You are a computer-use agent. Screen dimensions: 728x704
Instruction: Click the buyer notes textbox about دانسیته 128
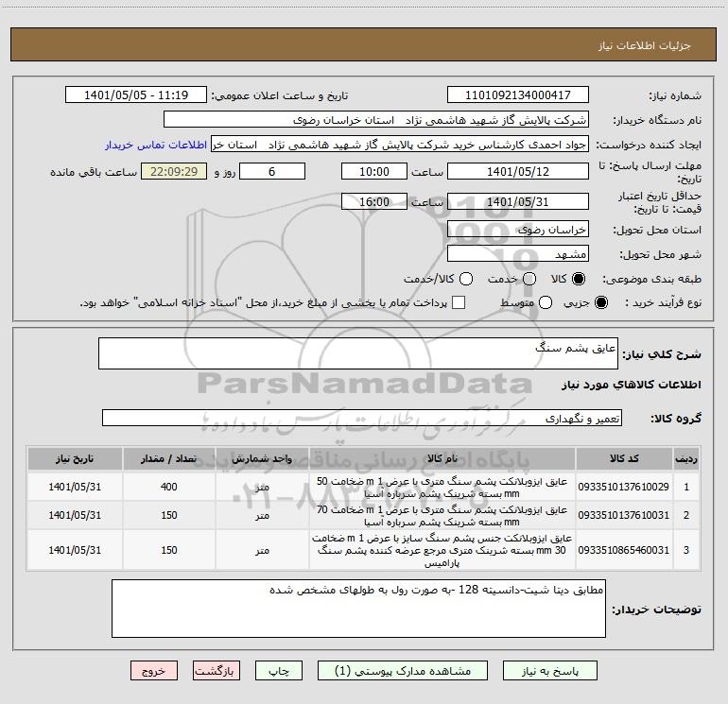(358, 609)
